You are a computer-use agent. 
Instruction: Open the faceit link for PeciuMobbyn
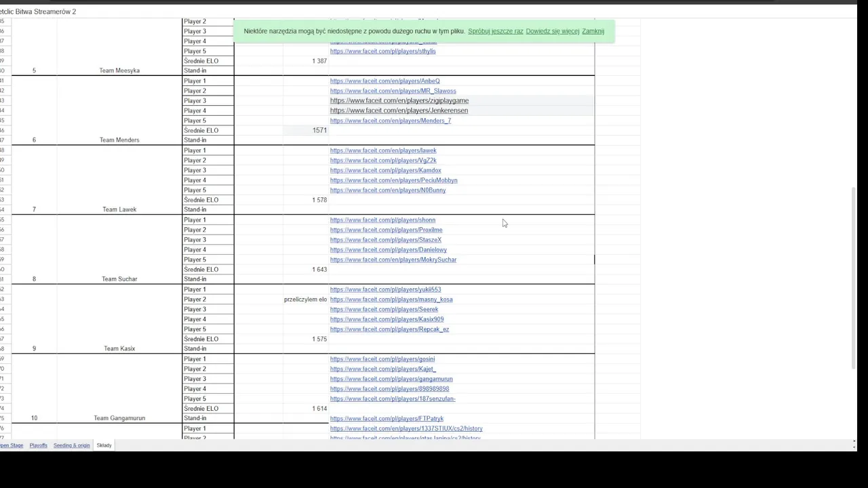(x=393, y=180)
